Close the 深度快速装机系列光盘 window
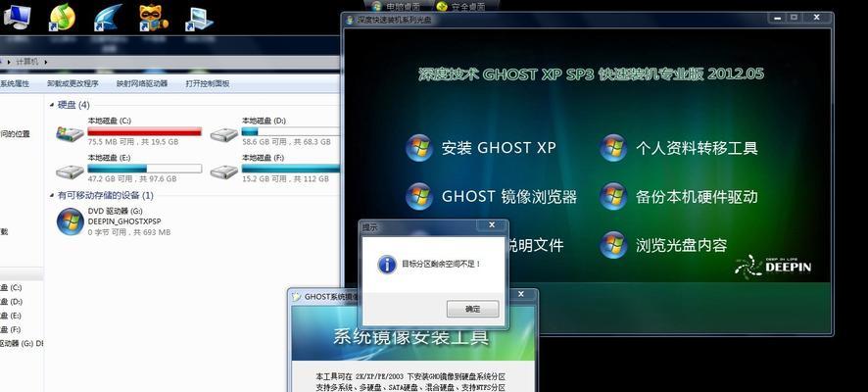The height and width of the screenshot is (392, 868). coord(816,18)
